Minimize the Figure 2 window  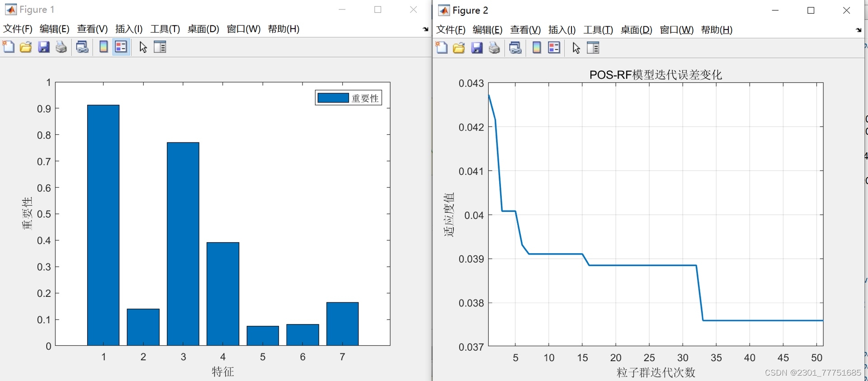pyautogui.click(x=775, y=10)
